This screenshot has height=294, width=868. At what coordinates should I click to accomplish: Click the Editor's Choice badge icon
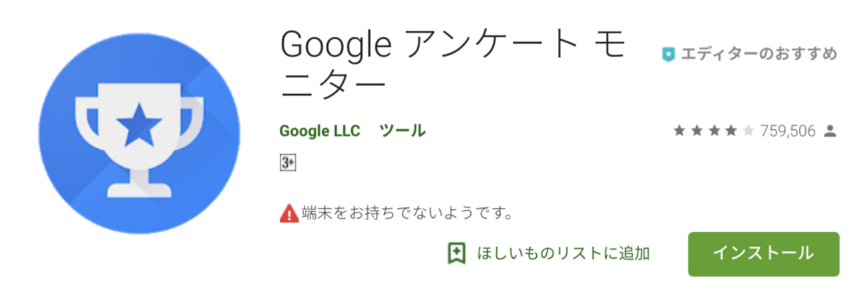(x=668, y=54)
